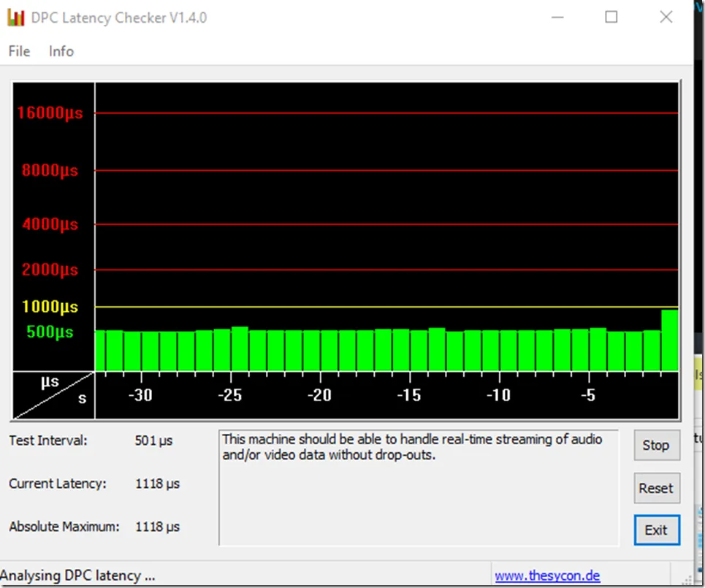Click the DPC Latency Checker V1.4.0 title
Viewport: 705px width, 588px height.
118,18
